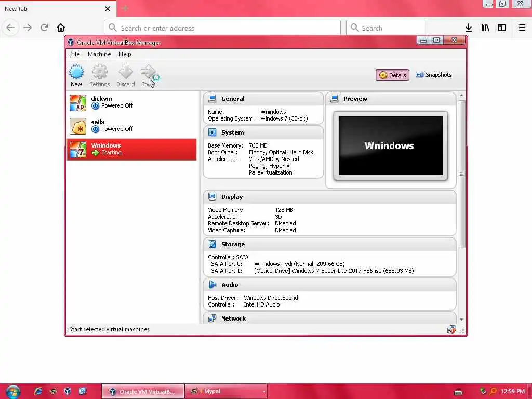The height and width of the screenshot is (399, 532).
Task: Click the General section monitor icon
Action: pyautogui.click(x=212, y=99)
